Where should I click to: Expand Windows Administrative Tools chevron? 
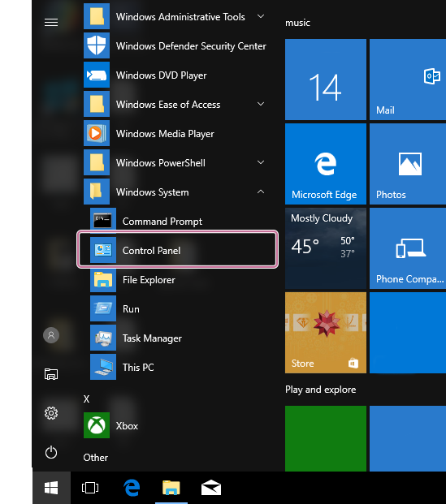pos(261,16)
